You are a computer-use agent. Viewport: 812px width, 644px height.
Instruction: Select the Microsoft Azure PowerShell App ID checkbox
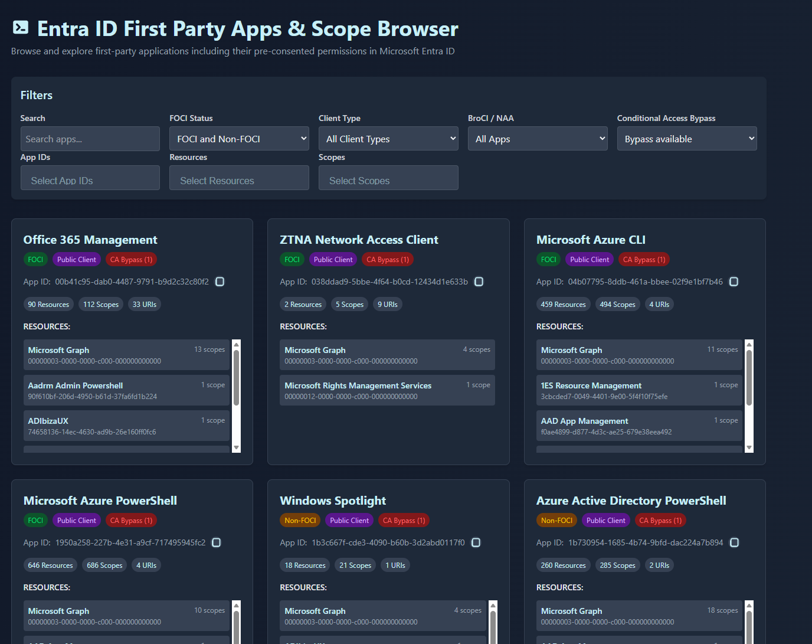click(217, 542)
